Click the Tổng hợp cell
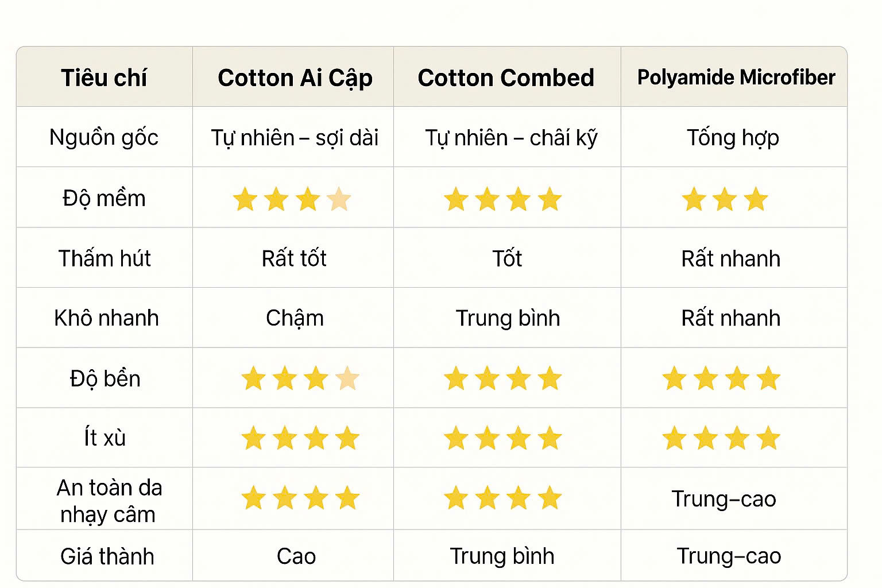This screenshot has height=588, width=882. [733, 138]
